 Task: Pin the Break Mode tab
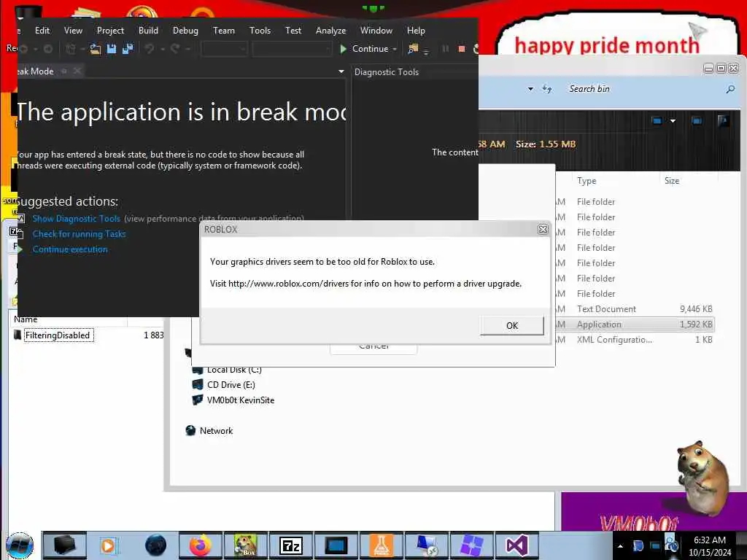64,71
